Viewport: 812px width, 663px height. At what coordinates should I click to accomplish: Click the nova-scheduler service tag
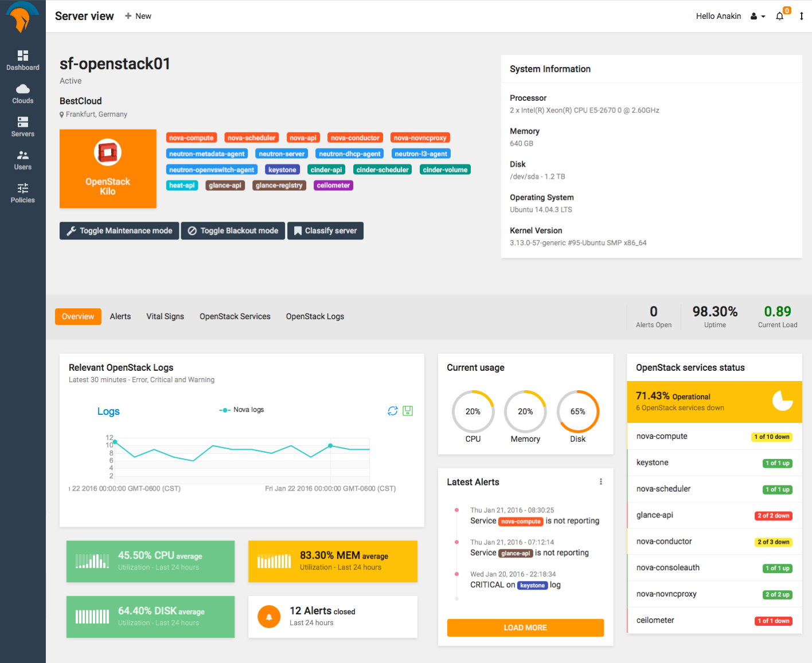(251, 138)
